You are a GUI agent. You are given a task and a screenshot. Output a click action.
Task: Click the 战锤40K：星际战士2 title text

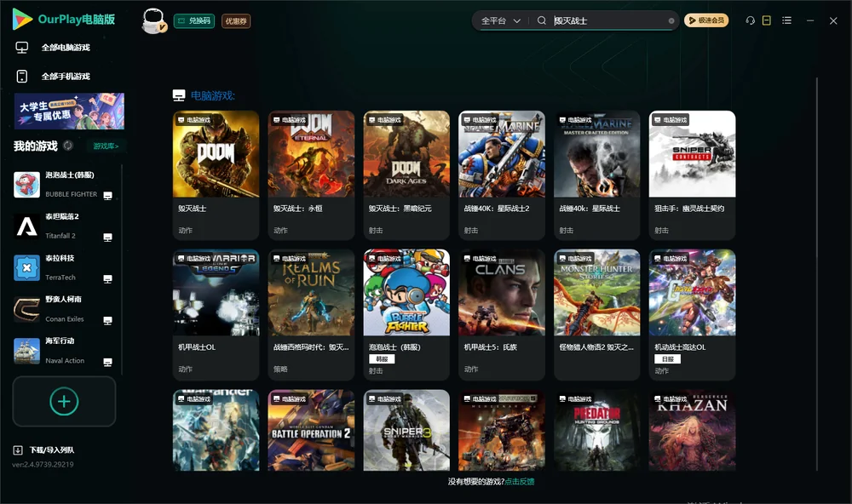(497, 209)
